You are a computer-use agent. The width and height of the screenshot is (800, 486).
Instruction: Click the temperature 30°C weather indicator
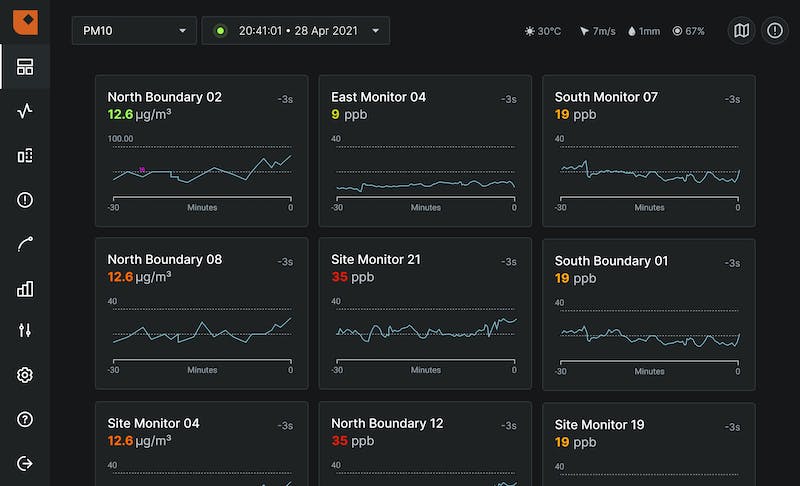coord(543,31)
